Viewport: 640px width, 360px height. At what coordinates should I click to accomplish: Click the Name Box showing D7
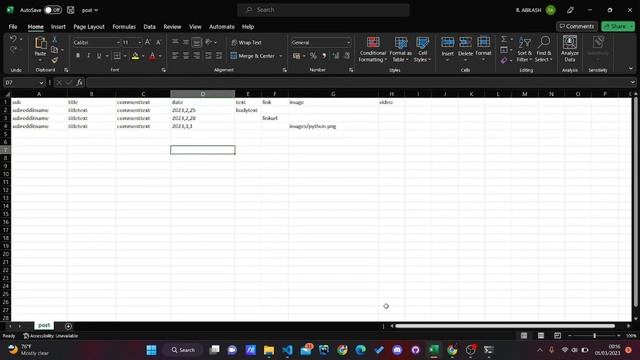pos(24,82)
